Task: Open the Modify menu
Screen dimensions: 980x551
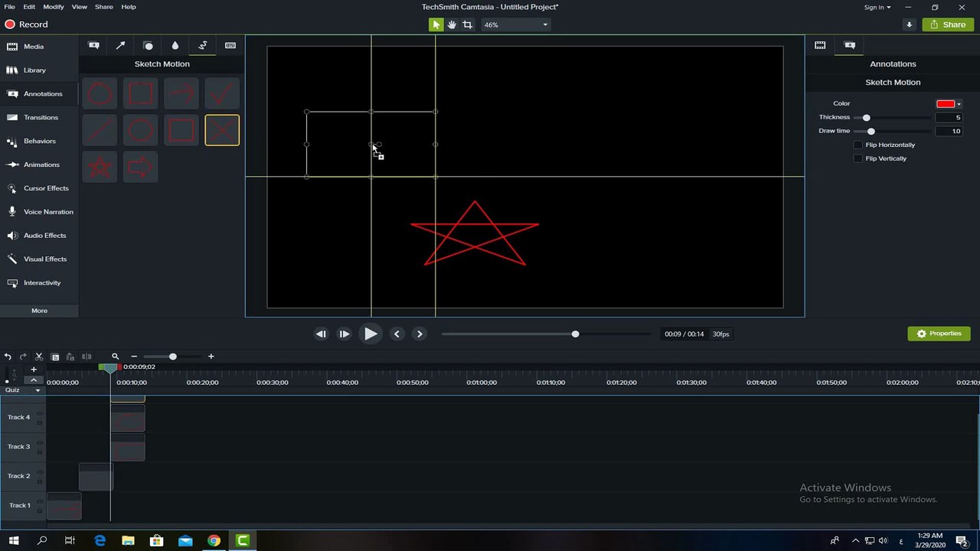Action: pos(54,7)
